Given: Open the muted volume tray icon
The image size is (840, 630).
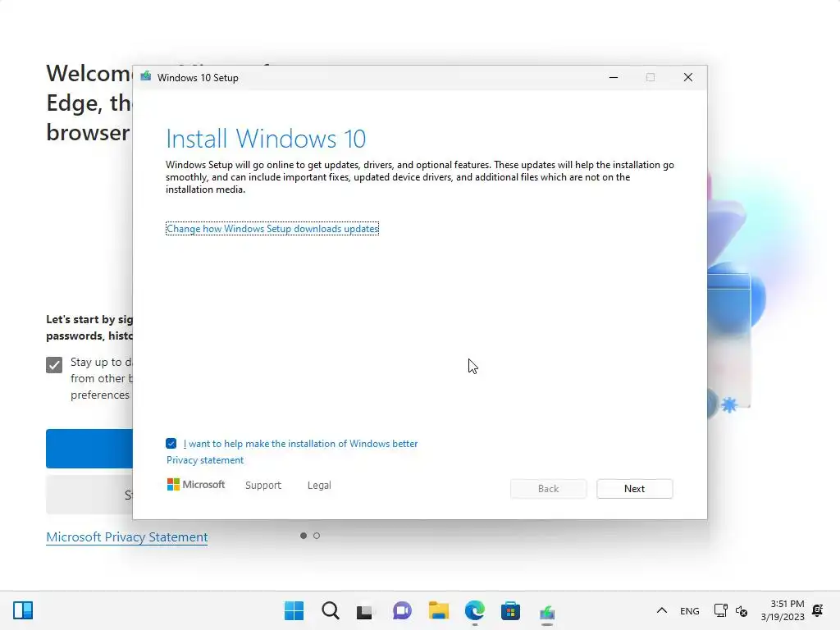Looking at the screenshot, I should pyautogui.click(x=742, y=610).
